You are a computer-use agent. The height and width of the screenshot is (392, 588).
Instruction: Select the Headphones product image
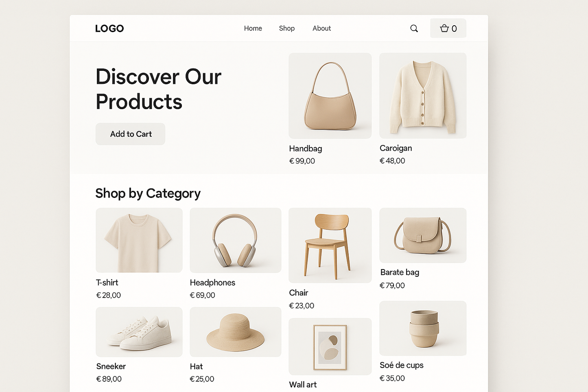(235, 240)
